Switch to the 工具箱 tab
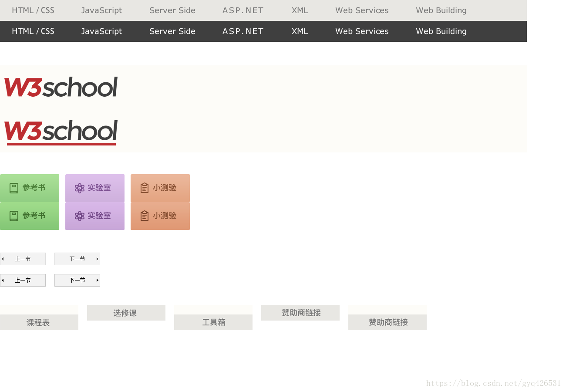The image size is (566, 392). point(213,322)
